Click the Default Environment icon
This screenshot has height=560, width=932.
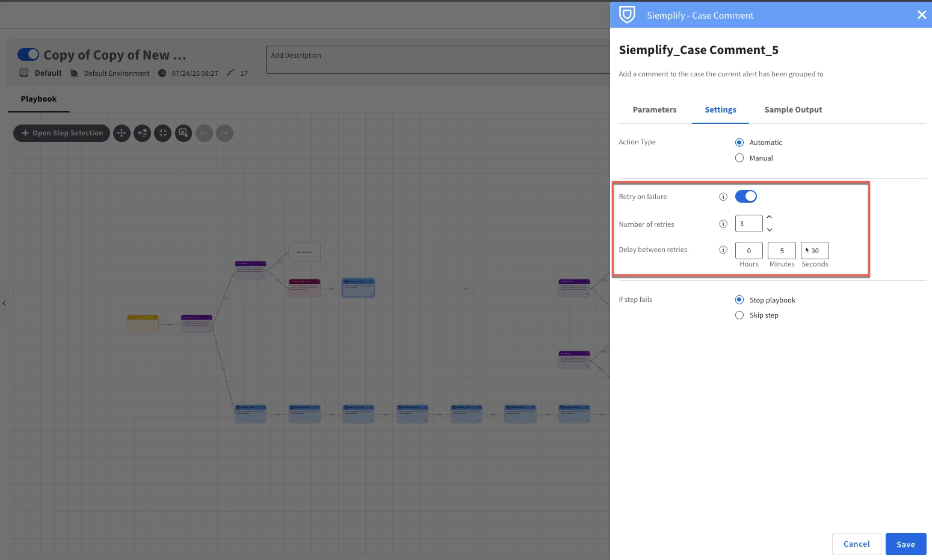74,73
